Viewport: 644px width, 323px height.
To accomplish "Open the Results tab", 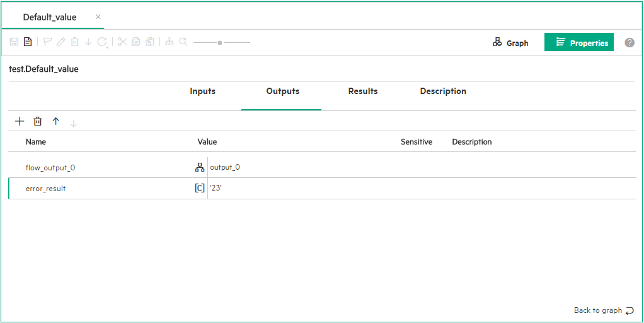I will pyautogui.click(x=362, y=91).
